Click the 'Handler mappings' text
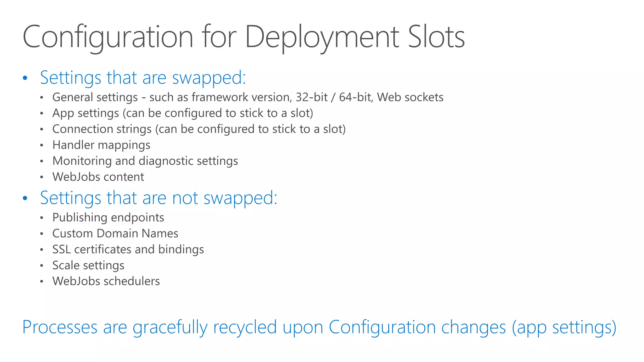644x362 pixels. 101,145
